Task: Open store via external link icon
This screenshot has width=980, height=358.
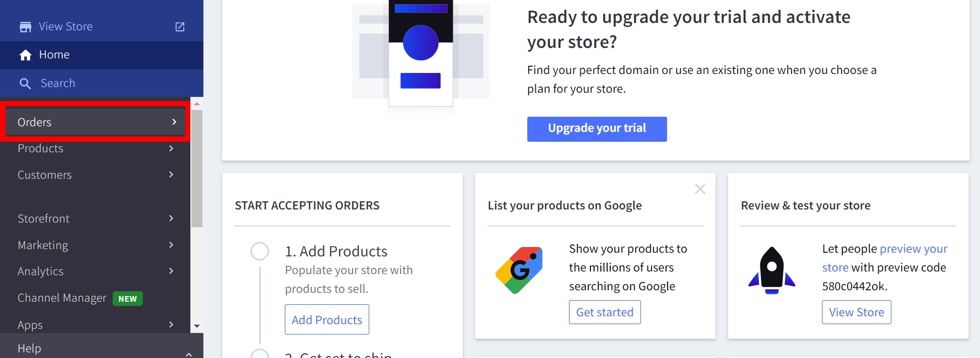Action: point(180,27)
